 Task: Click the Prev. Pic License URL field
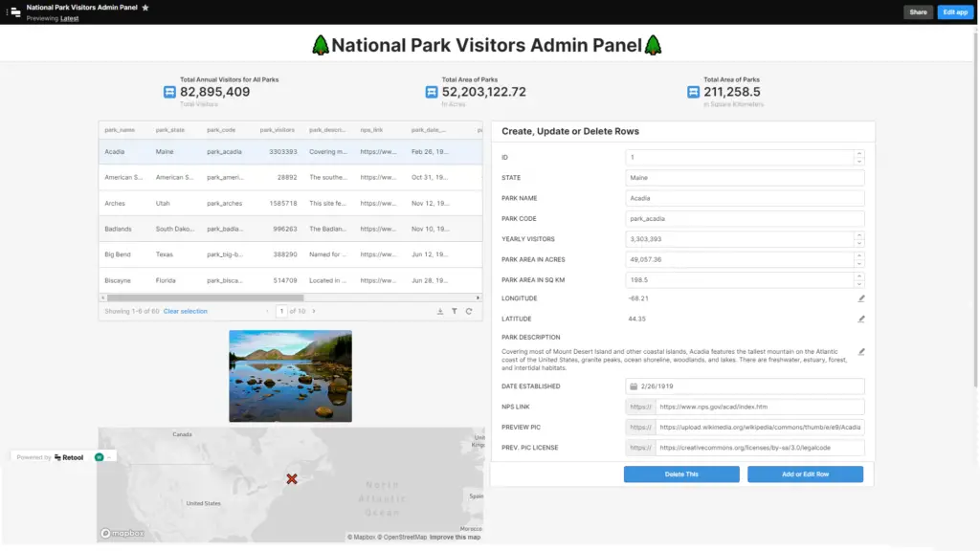(x=759, y=448)
